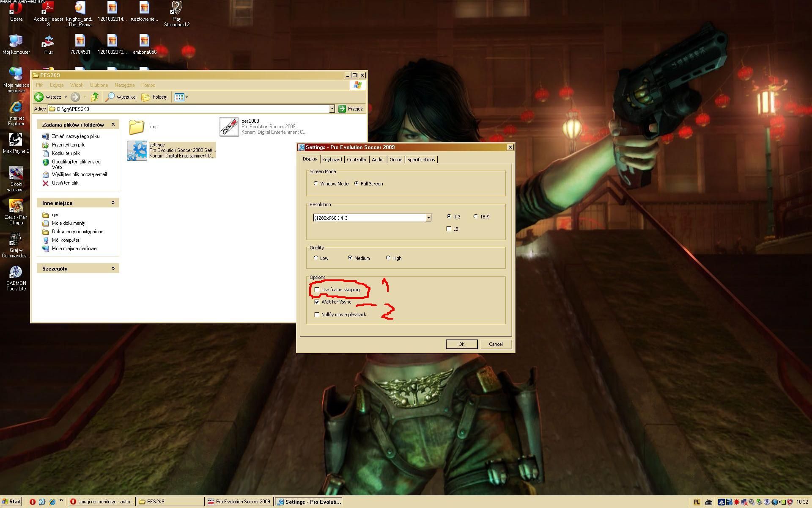Select the settings application icon

pyautogui.click(x=137, y=151)
